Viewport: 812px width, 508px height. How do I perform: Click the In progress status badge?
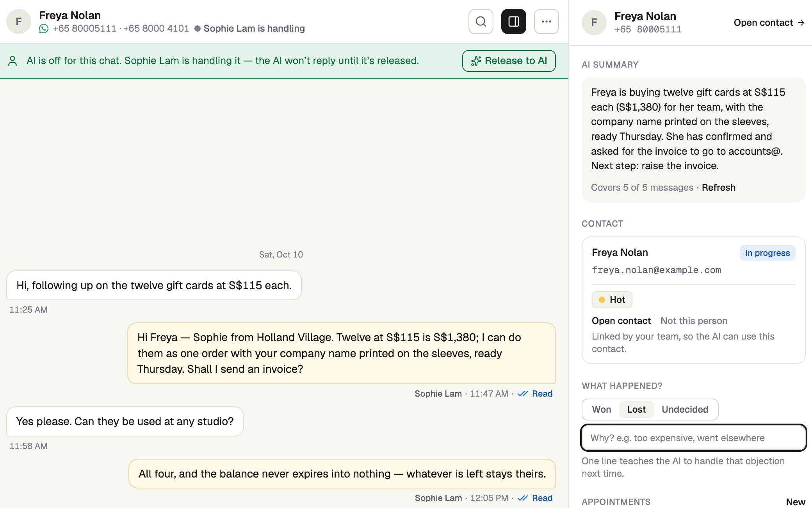(x=767, y=253)
